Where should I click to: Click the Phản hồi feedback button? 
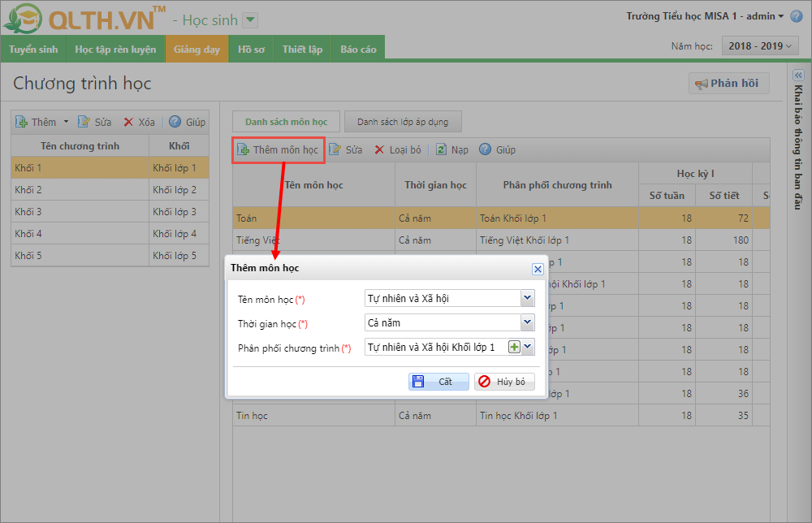728,84
